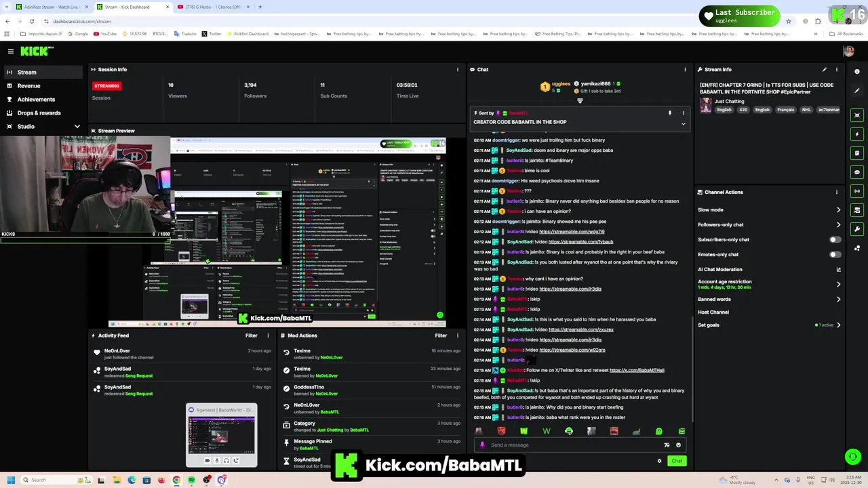Click translate icon in message box
The height and width of the screenshot is (488, 868).
[x=667, y=445]
